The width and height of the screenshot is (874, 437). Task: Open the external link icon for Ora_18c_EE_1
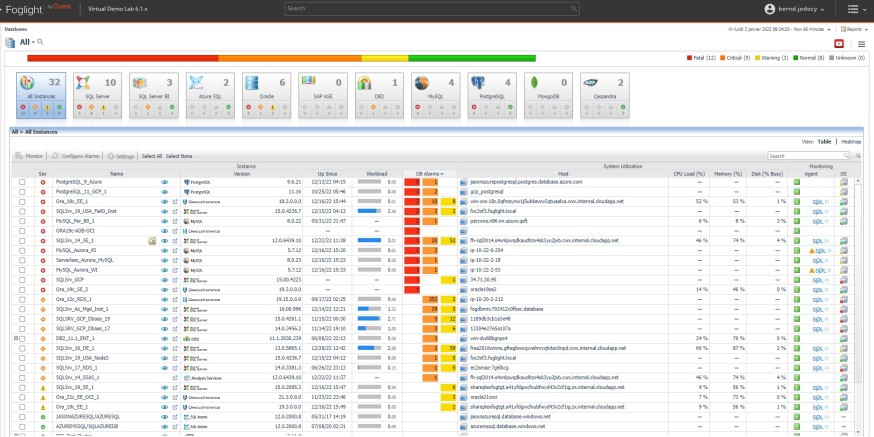[175, 201]
